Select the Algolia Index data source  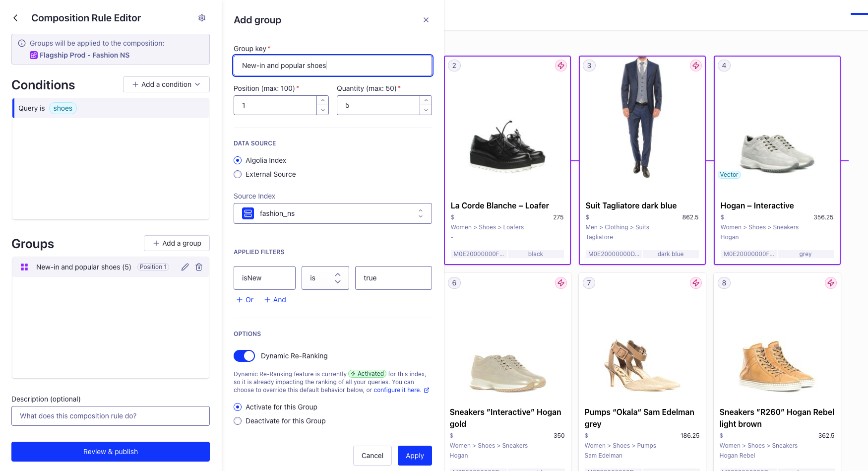(238, 160)
